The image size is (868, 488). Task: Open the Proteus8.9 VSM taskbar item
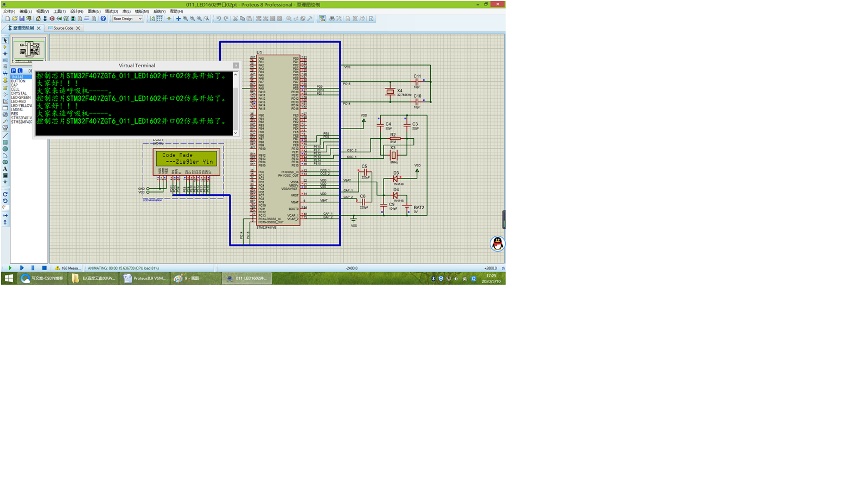(144, 278)
